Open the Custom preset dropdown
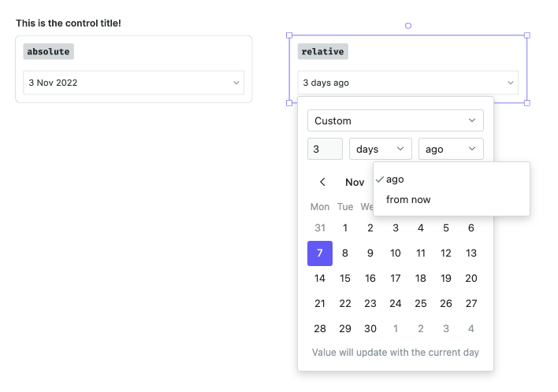Viewport: 558px width, 392px height. (396, 120)
